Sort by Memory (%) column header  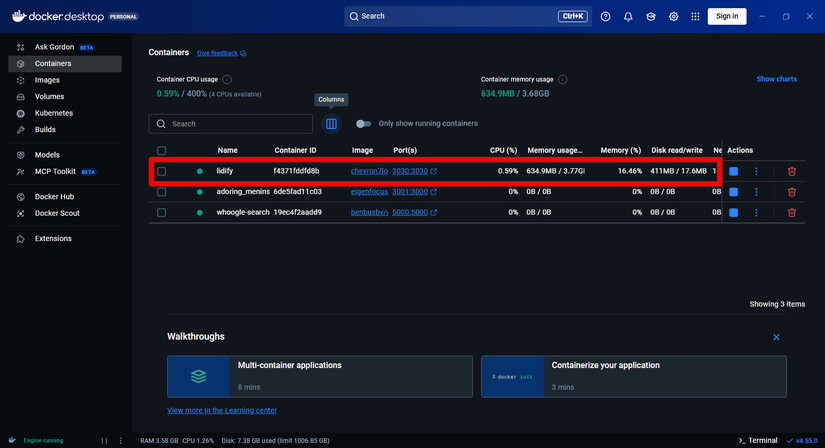click(621, 151)
